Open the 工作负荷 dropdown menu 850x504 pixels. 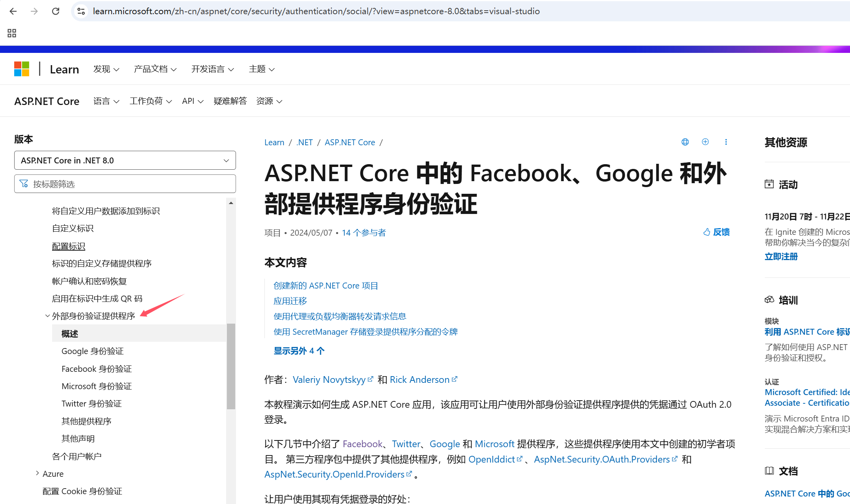click(151, 101)
